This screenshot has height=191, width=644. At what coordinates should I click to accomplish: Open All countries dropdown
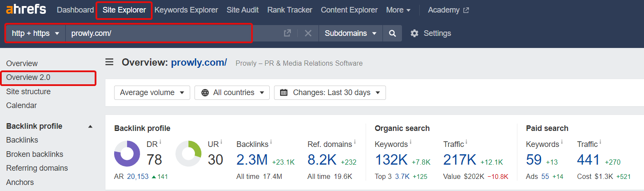click(x=232, y=92)
